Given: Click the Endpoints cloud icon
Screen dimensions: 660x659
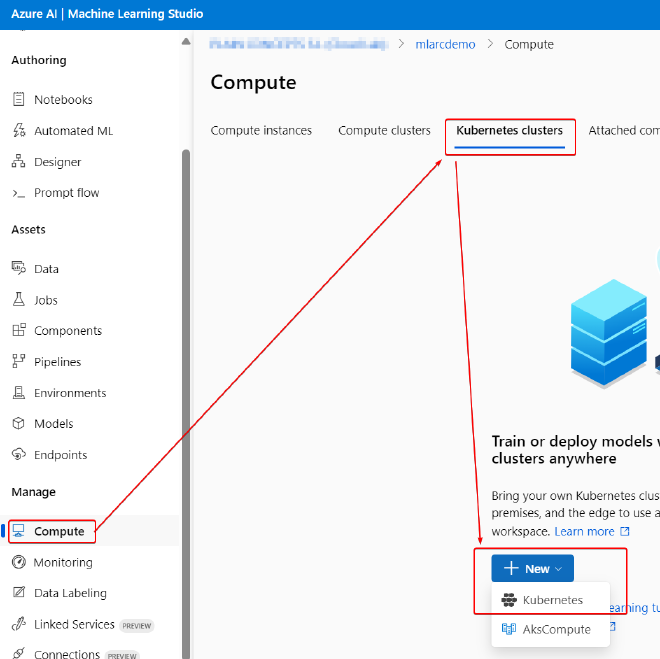Looking at the screenshot, I should click(19, 454).
